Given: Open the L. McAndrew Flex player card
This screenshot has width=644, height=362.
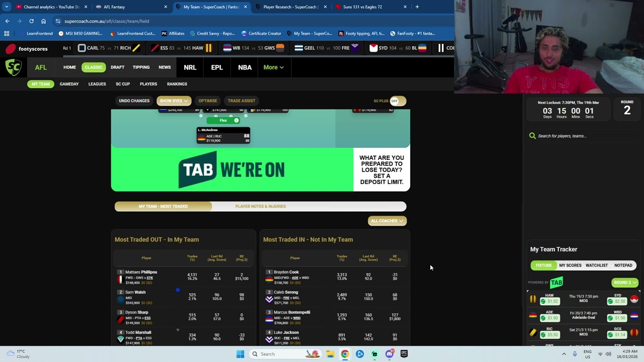Looking at the screenshot, I should pos(223,136).
